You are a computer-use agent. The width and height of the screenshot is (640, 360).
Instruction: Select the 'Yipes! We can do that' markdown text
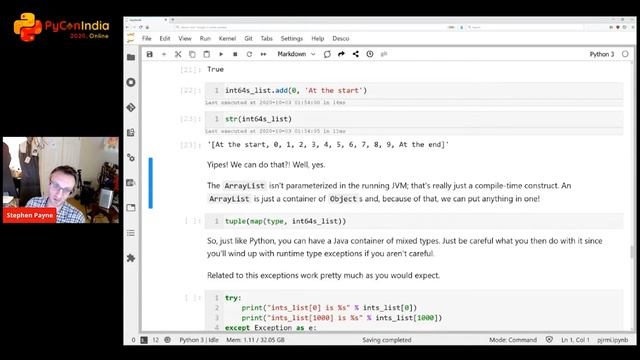pos(266,165)
